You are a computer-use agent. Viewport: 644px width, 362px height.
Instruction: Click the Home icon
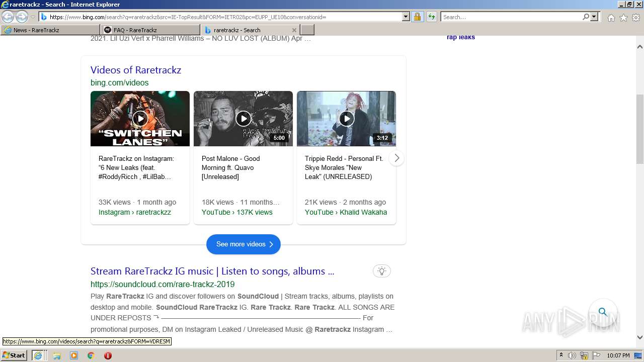(611, 18)
